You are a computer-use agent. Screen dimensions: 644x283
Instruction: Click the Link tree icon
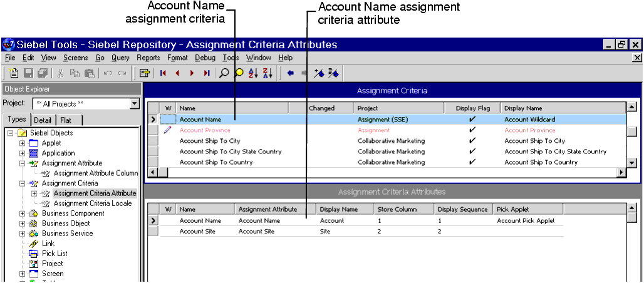(x=33, y=244)
